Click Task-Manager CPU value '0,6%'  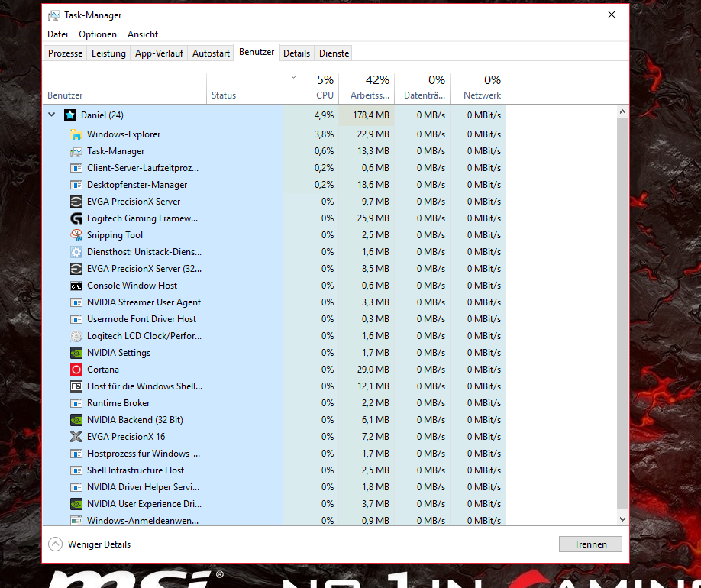pos(324,152)
